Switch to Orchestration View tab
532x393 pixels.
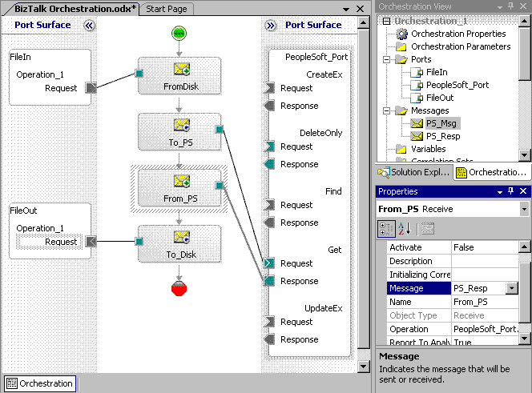click(492, 172)
